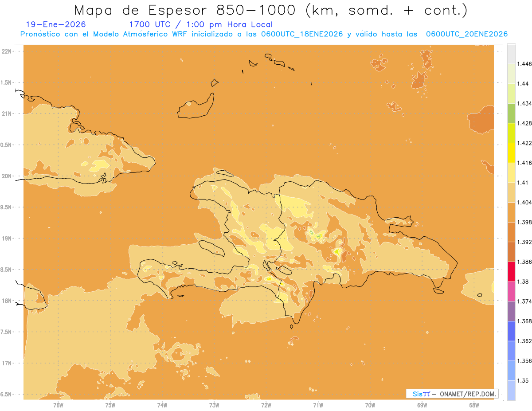The height and width of the screenshot is (411, 532).
Task: Click the "18N" latitude label
Action: [x=7, y=301]
